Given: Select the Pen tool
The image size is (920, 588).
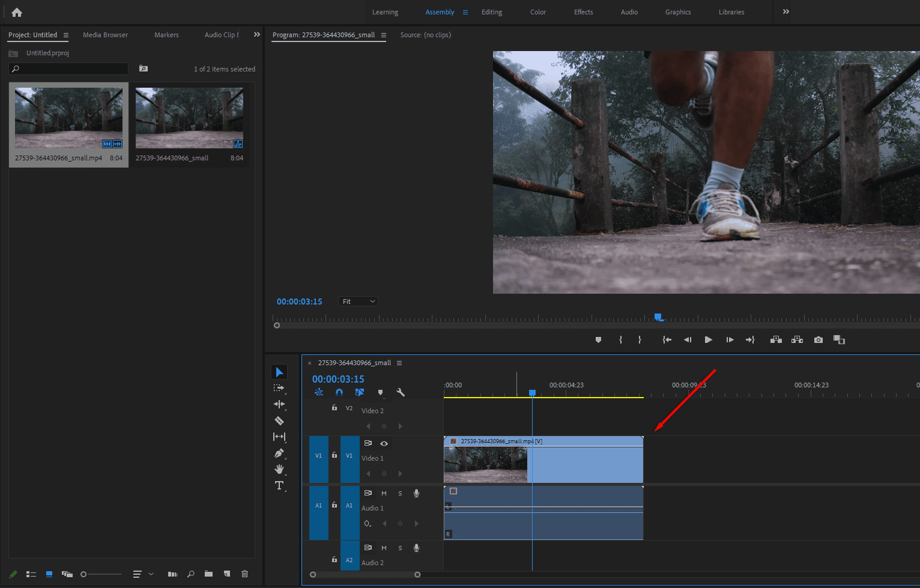Looking at the screenshot, I should 279,453.
